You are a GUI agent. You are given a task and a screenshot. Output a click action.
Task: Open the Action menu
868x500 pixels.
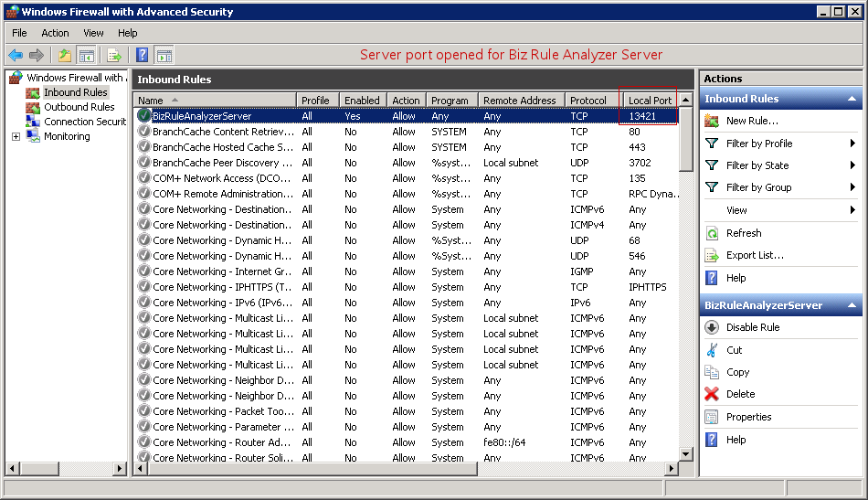click(56, 33)
